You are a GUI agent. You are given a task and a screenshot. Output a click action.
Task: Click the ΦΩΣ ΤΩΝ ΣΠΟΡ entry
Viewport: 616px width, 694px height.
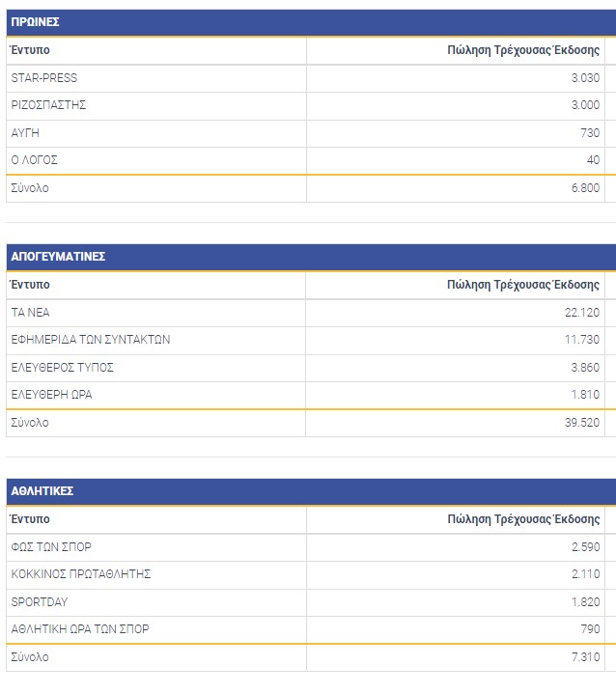tap(51, 547)
